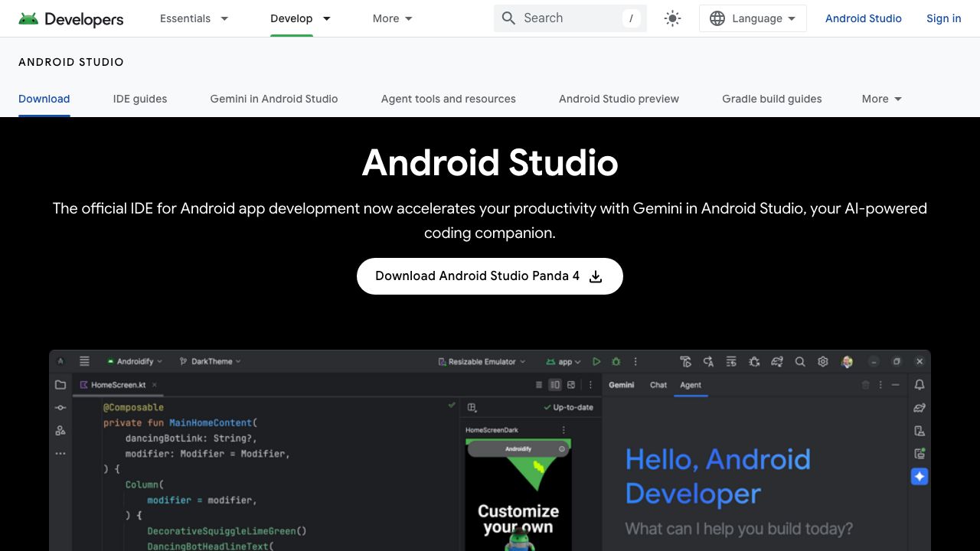The height and width of the screenshot is (551, 980).
Task: Click the Gemini panel hide dash icon
Action: tap(896, 385)
